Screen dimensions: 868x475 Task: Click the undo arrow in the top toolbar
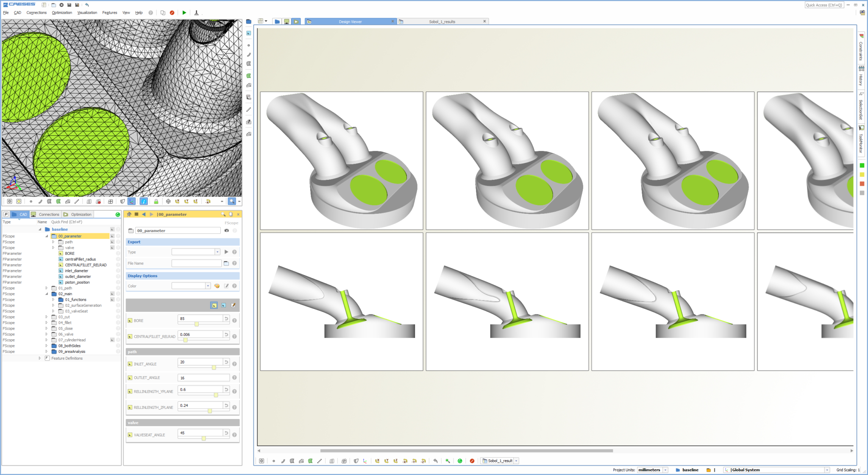pyautogui.click(x=87, y=5)
